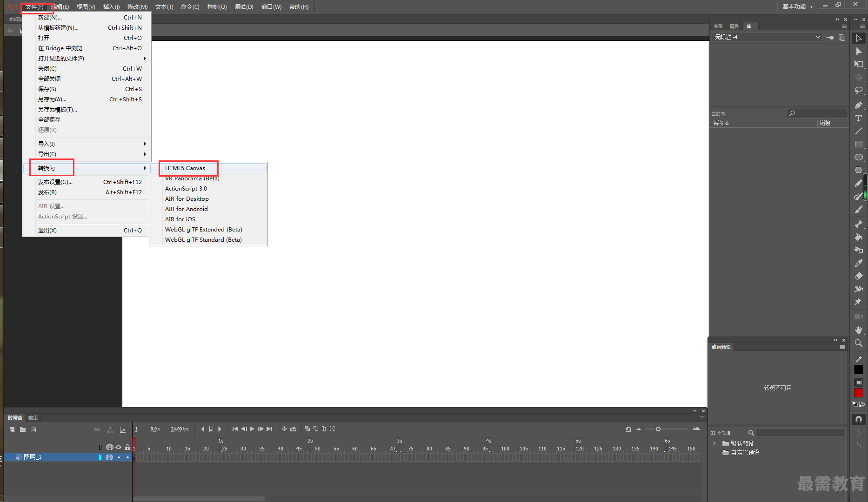This screenshot has width=868, height=502.
Task: Sort library by 名称 column header
Action: point(721,123)
